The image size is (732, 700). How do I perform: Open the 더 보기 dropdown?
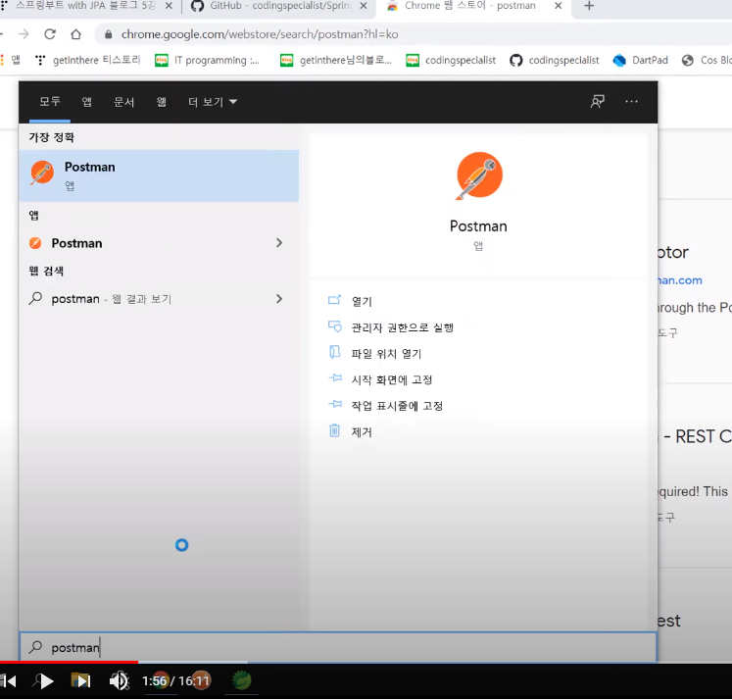click(x=213, y=102)
